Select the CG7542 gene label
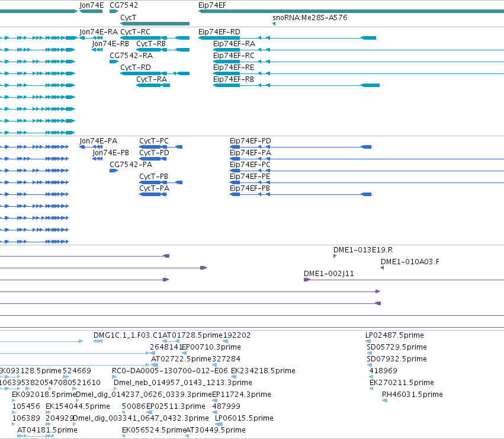 pos(124,5)
